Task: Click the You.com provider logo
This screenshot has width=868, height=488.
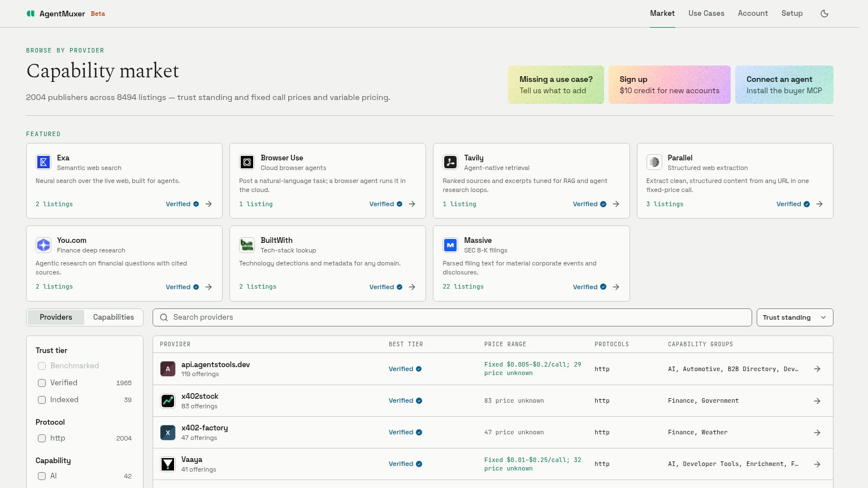Action: click(x=44, y=245)
